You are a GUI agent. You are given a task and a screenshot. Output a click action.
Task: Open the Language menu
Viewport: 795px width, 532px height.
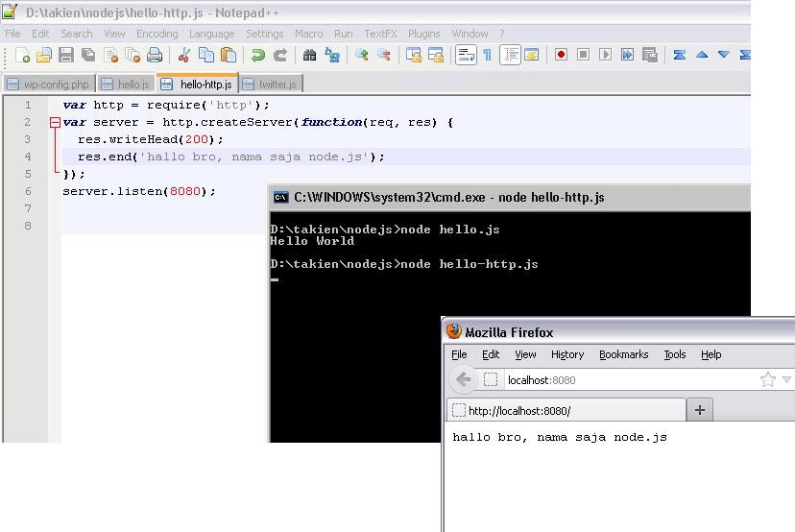[212, 34]
